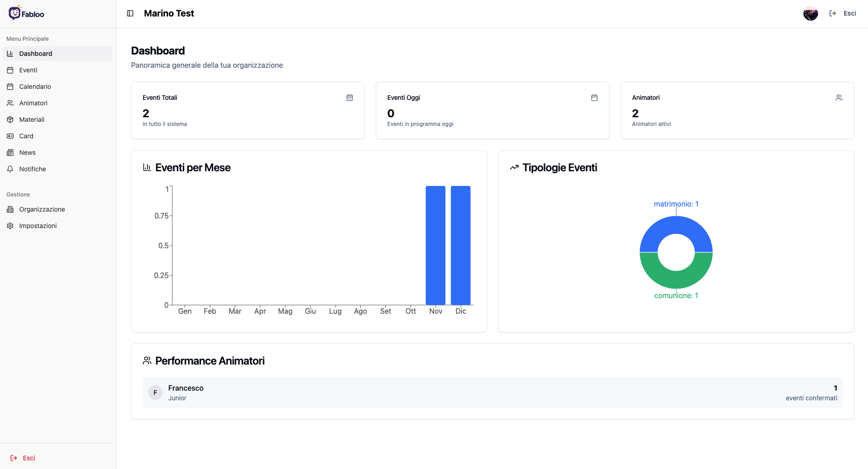The width and height of the screenshot is (868, 469).
Task: Select the blue matrimonio donut segment
Action: point(676,225)
